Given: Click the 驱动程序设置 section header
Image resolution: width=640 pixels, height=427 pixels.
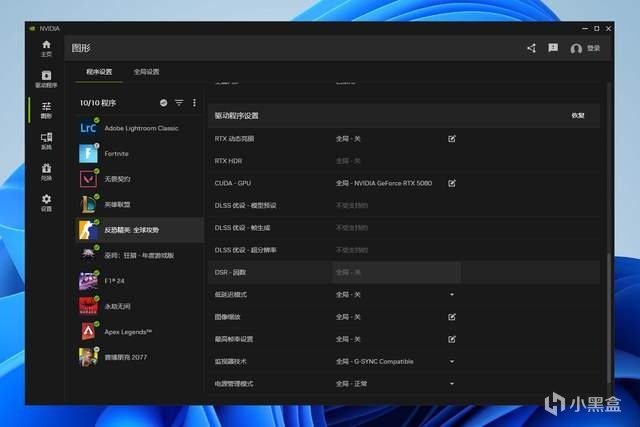Looking at the screenshot, I should [x=236, y=116].
